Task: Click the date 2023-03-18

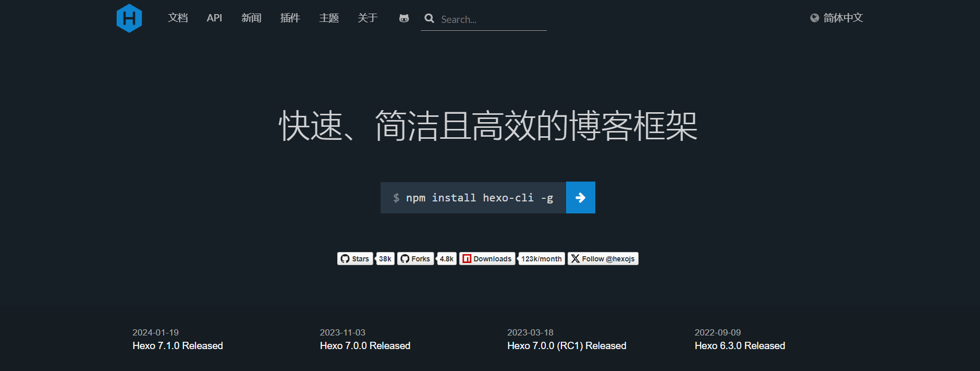Action: [530, 332]
